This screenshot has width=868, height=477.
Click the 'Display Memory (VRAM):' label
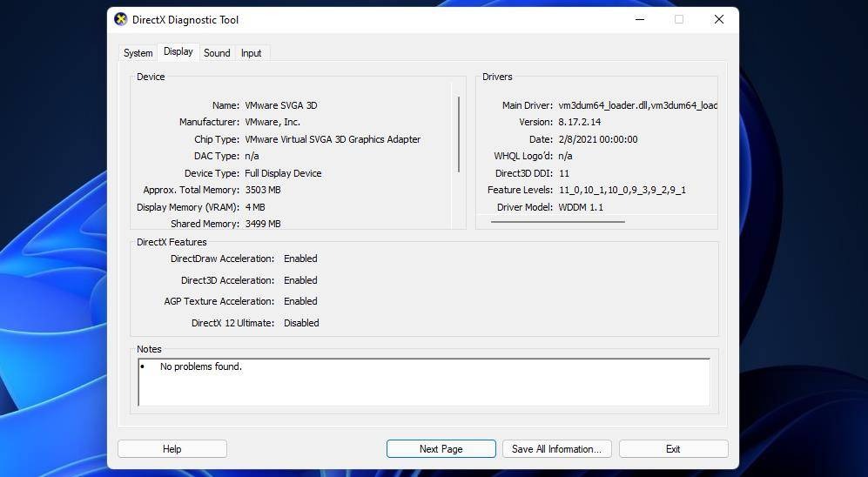[x=188, y=207]
